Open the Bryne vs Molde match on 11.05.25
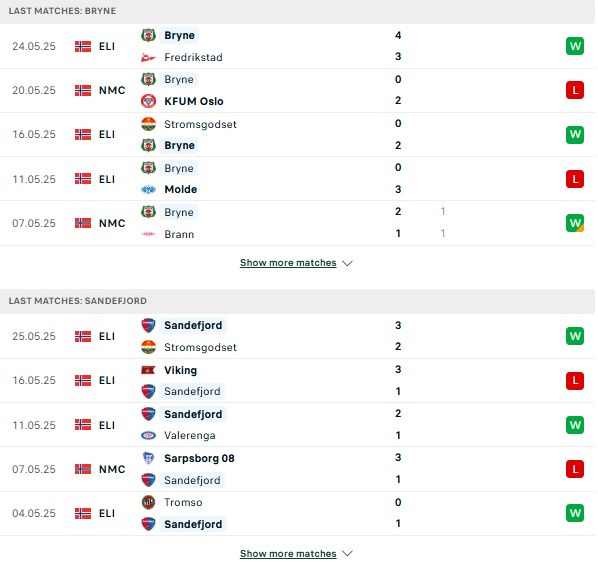The image size is (598, 573). [x=297, y=179]
